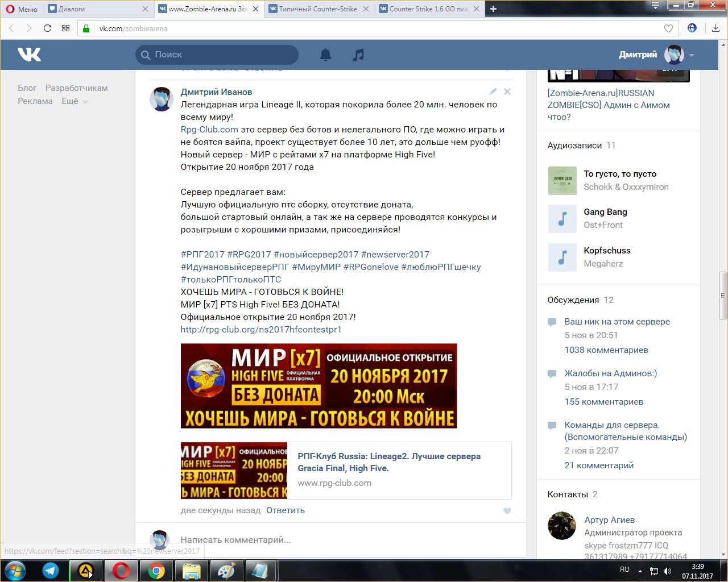Select the www.Zombie-Arena.ru tab
728x582 pixels.
pyautogui.click(x=208, y=9)
